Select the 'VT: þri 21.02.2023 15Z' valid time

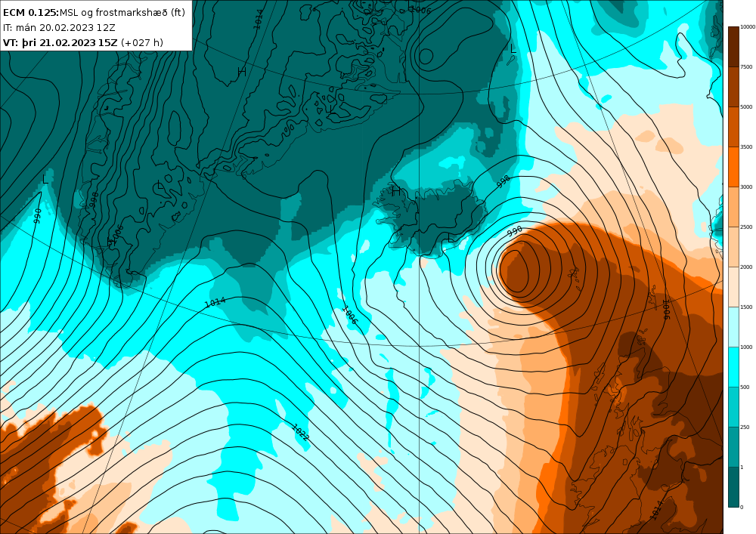(x=60, y=42)
